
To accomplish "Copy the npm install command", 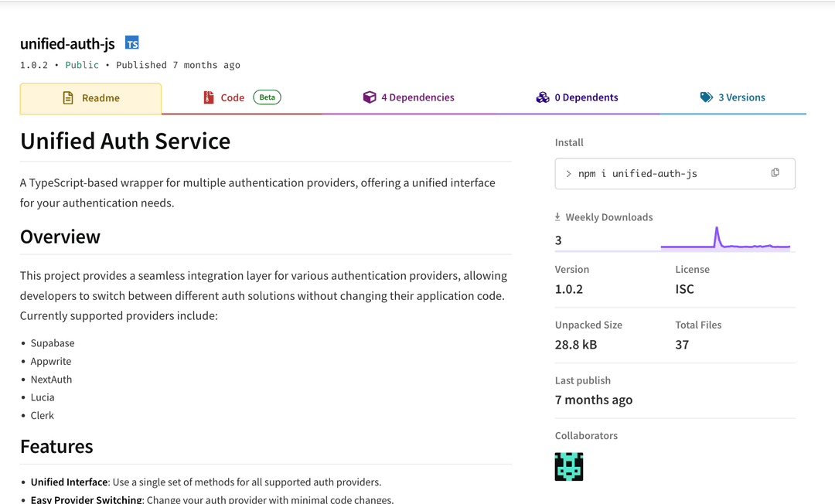I will (775, 173).
